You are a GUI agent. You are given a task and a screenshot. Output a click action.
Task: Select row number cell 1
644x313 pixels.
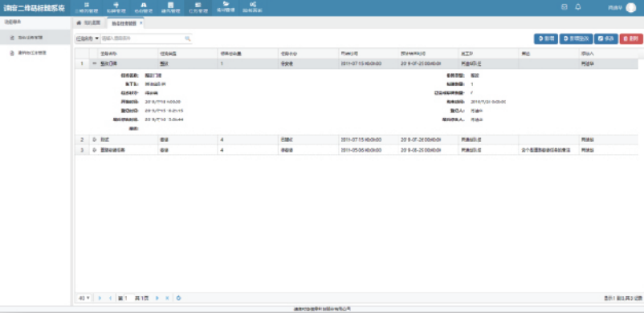pyautogui.click(x=82, y=63)
